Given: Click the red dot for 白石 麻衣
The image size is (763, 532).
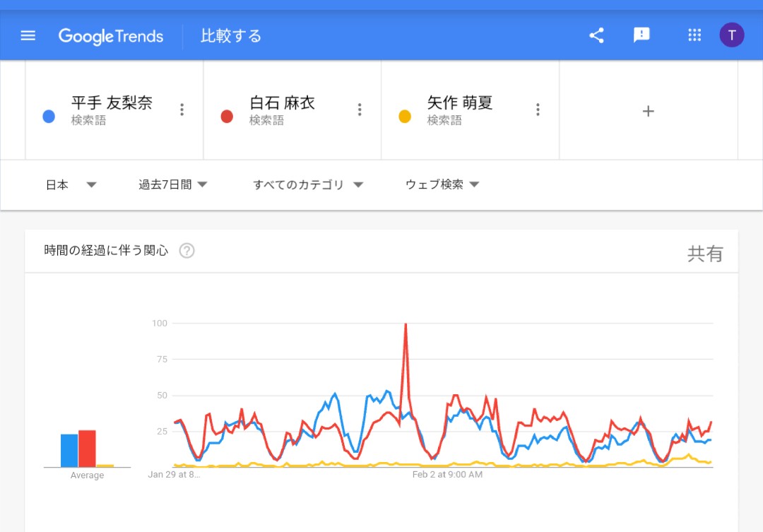Looking at the screenshot, I should tap(227, 117).
